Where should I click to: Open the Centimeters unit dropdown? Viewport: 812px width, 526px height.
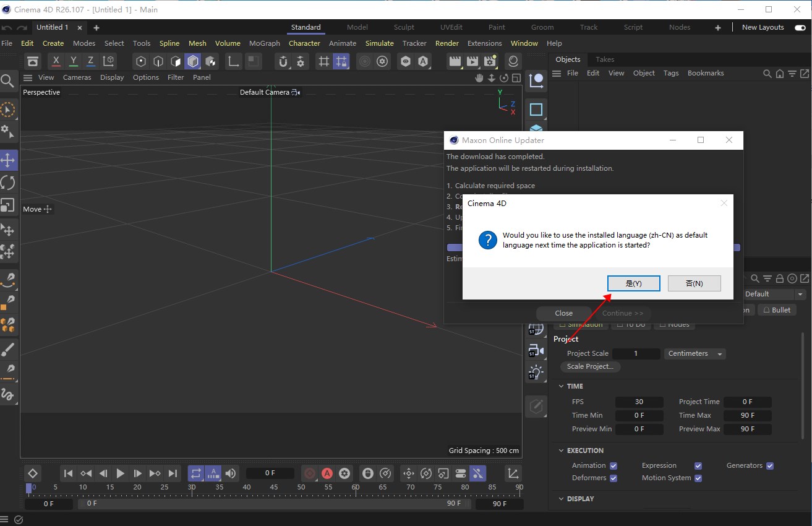pos(694,353)
